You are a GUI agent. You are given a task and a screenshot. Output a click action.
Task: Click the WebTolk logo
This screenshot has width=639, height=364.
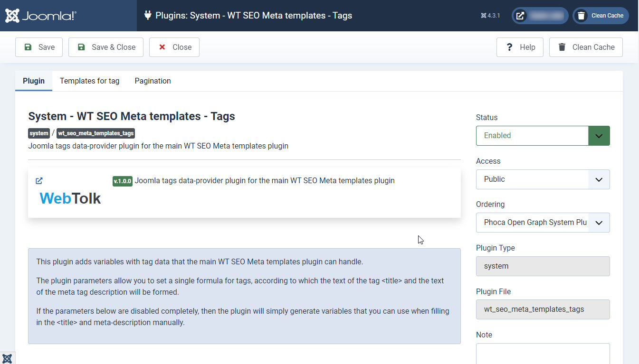click(70, 198)
